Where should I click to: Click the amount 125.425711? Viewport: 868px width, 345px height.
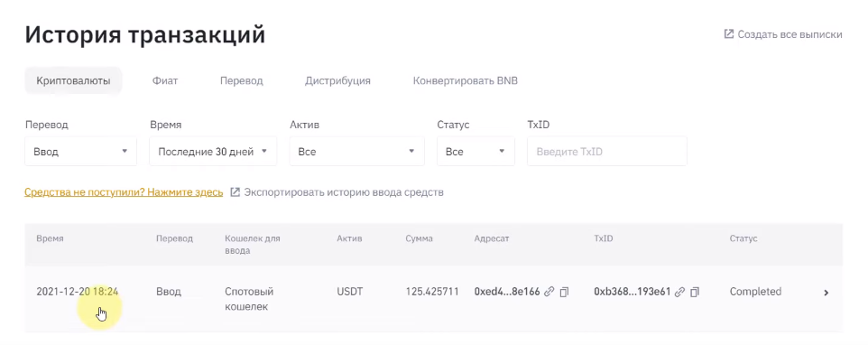432,292
